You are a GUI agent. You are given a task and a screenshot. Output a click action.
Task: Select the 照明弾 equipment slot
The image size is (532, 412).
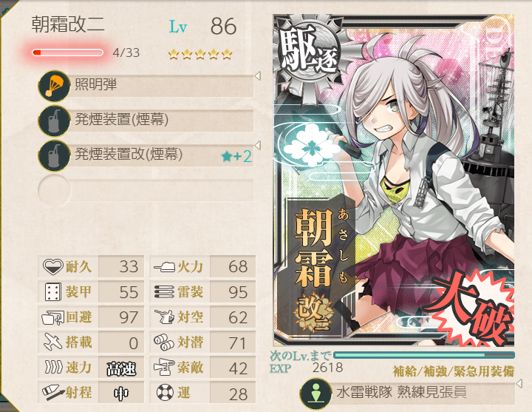[x=146, y=86]
